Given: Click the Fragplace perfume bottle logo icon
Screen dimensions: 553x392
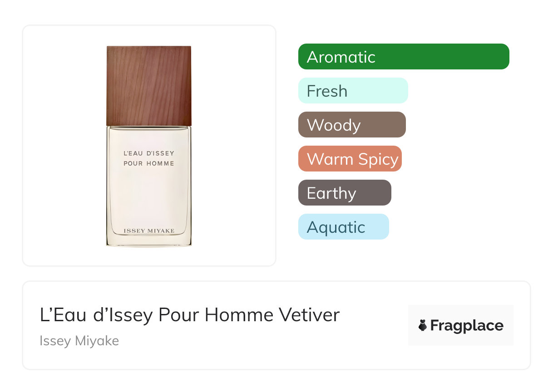Looking at the screenshot, I should (x=423, y=326).
